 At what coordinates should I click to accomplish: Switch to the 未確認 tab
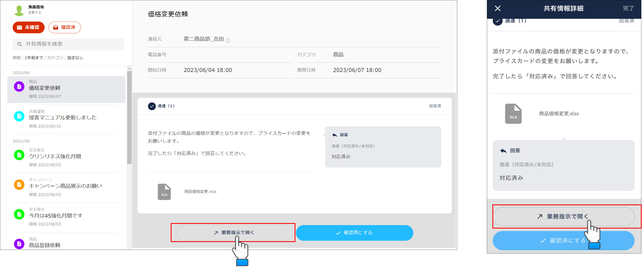[x=28, y=27]
